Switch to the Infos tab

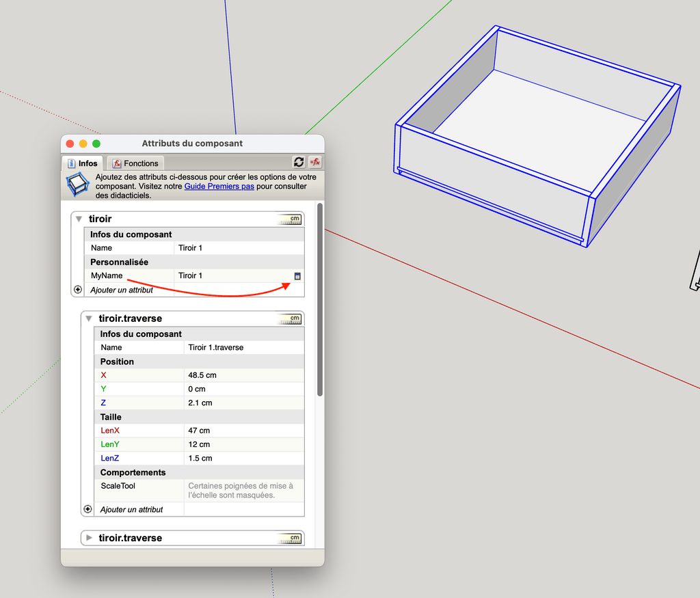83,163
